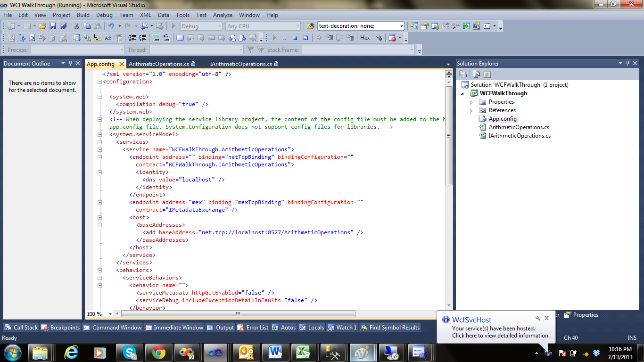Toggle Hex display in debug toolbar
The width and height of the screenshot is (644, 362).
point(365,38)
